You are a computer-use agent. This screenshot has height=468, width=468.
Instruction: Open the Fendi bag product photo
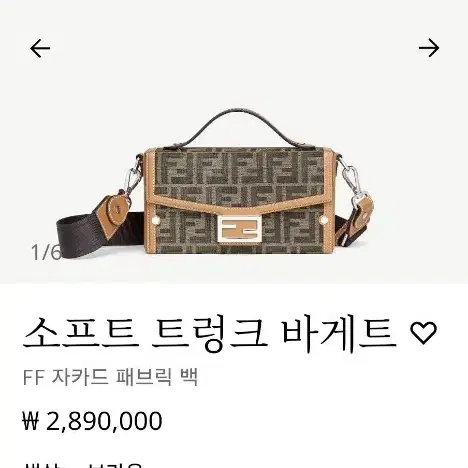[215, 182]
